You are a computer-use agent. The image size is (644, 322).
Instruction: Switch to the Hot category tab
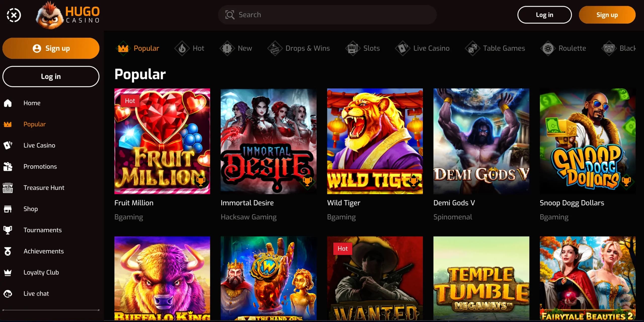coord(183,48)
